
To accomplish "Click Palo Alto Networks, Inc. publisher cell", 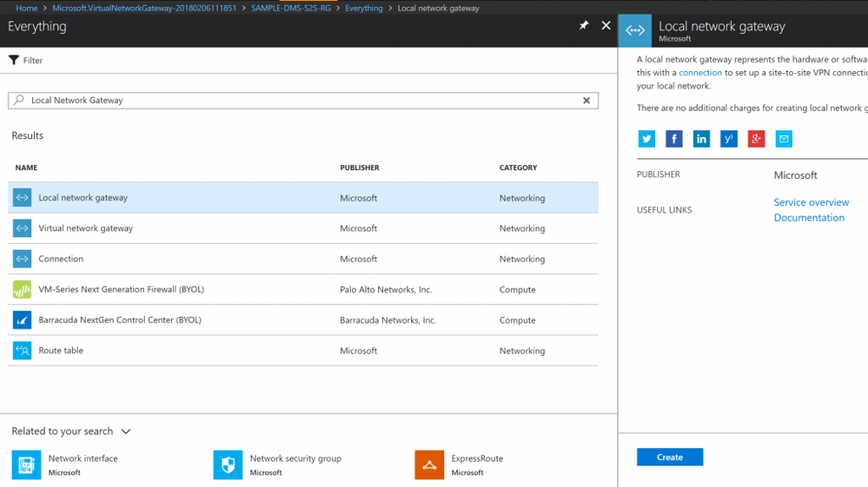I will click(386, 290).
